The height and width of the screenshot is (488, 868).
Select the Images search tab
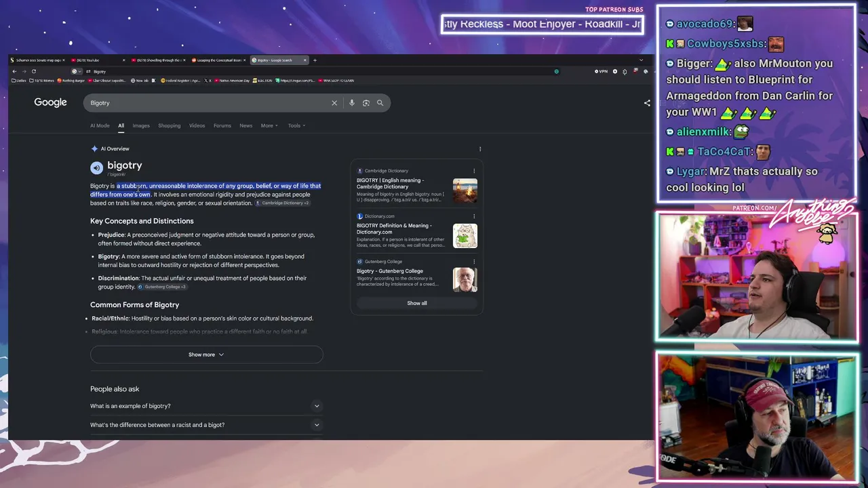click(141, 125)
